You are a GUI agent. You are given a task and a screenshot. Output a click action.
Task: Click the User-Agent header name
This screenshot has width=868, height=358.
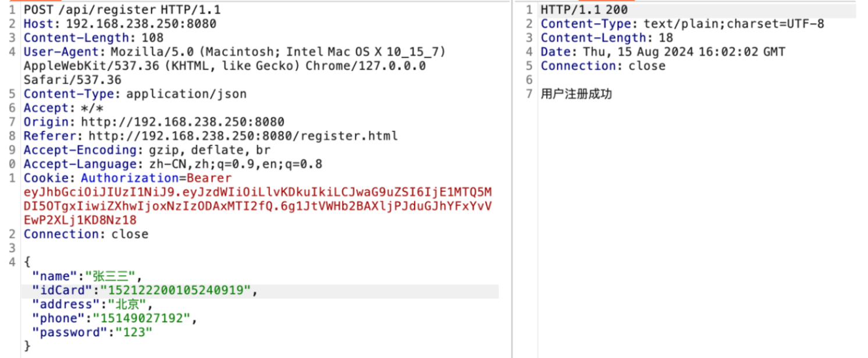55,52
